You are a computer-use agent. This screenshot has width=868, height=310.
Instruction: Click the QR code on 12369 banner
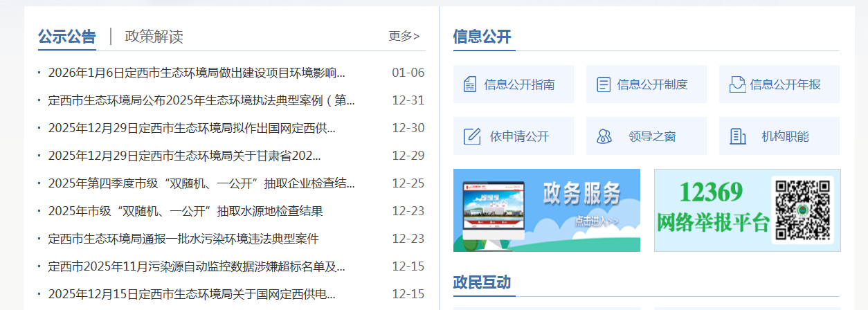coord(802,210)
